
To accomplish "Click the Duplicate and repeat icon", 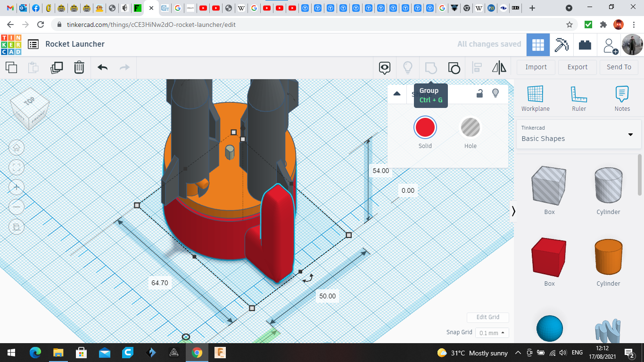I will [57, 67].
